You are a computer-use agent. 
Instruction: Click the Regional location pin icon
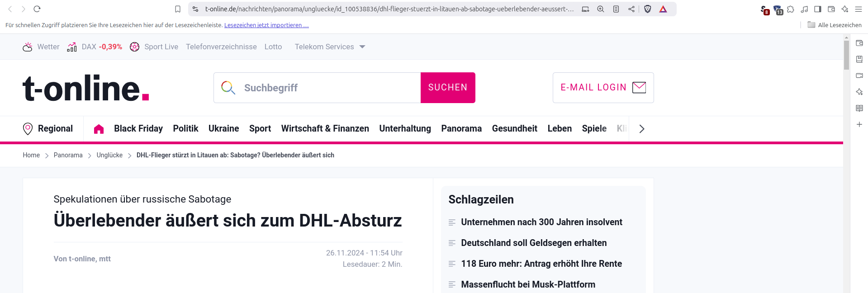28,129
